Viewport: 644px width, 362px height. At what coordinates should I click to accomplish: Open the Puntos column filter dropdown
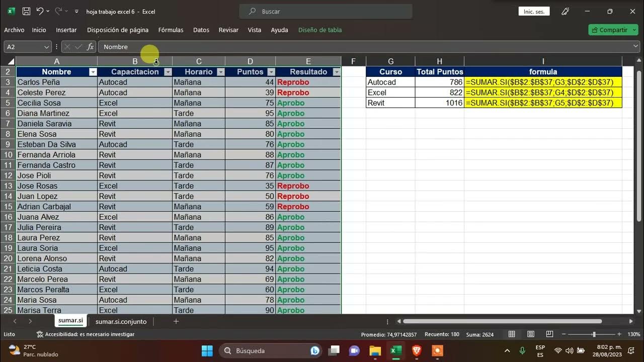point(271,72)
